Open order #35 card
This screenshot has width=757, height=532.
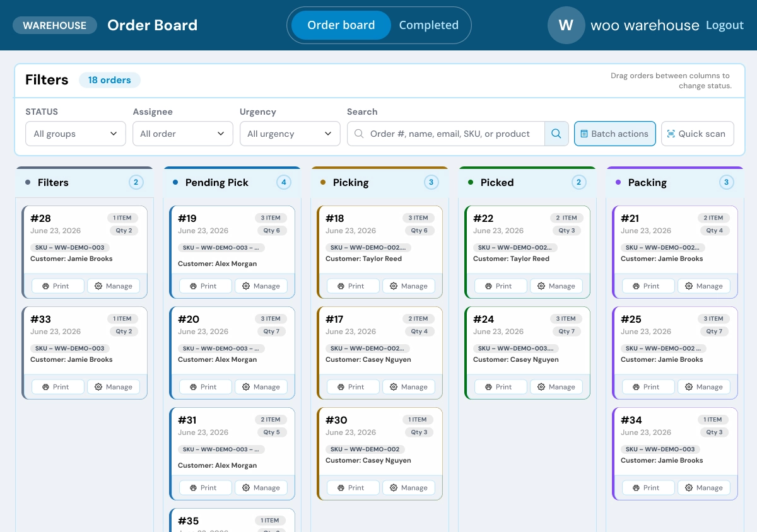click(x=232, y=520)
